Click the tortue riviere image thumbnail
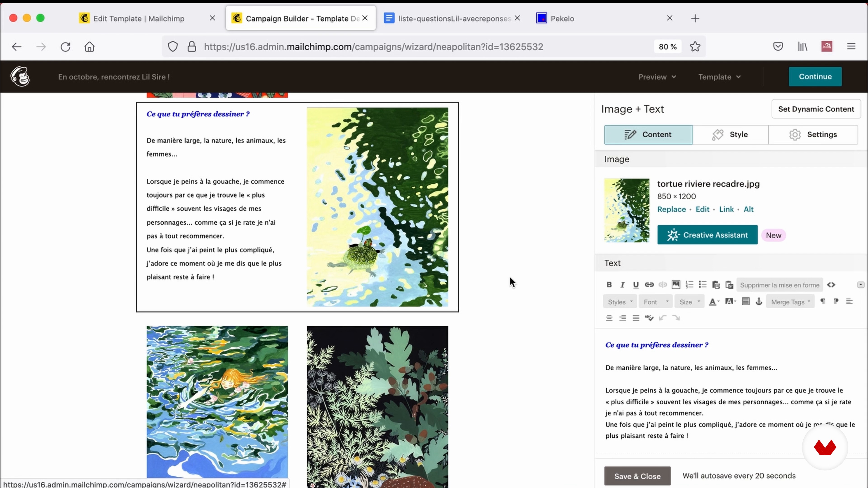 pos(626,211)
